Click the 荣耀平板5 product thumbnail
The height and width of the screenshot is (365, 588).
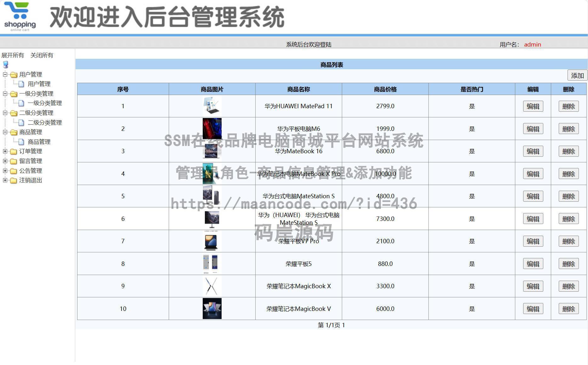click(212, 264)
